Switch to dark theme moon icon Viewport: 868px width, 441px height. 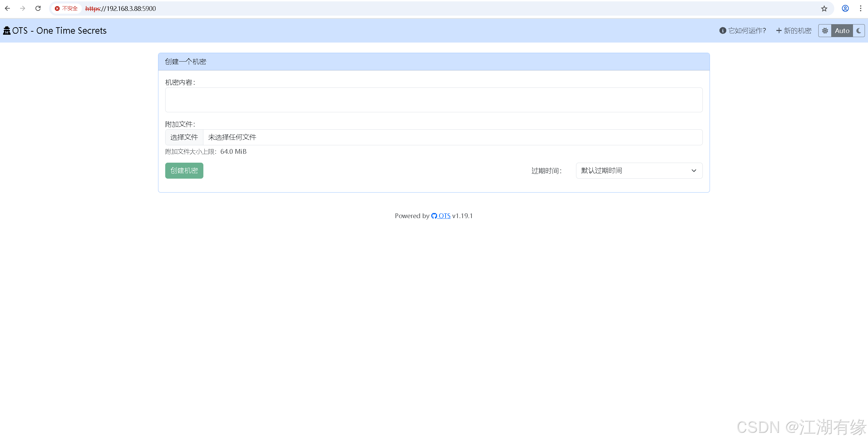coord(858,31)
